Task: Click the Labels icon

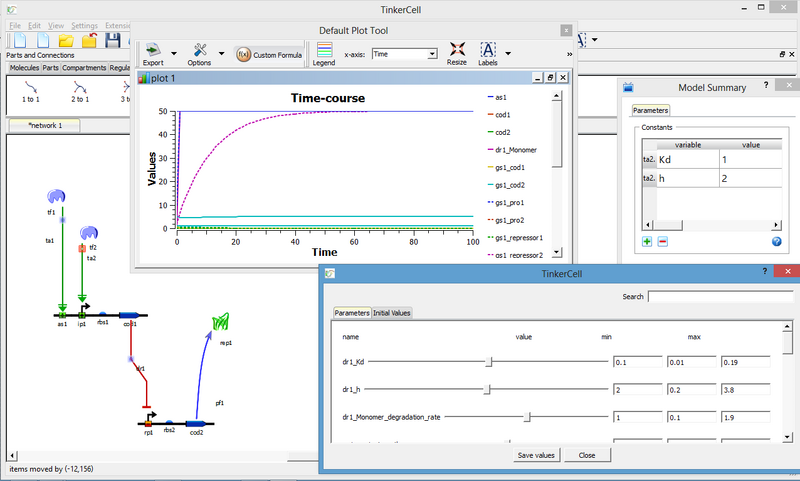Action: click(x=488, y=49)
